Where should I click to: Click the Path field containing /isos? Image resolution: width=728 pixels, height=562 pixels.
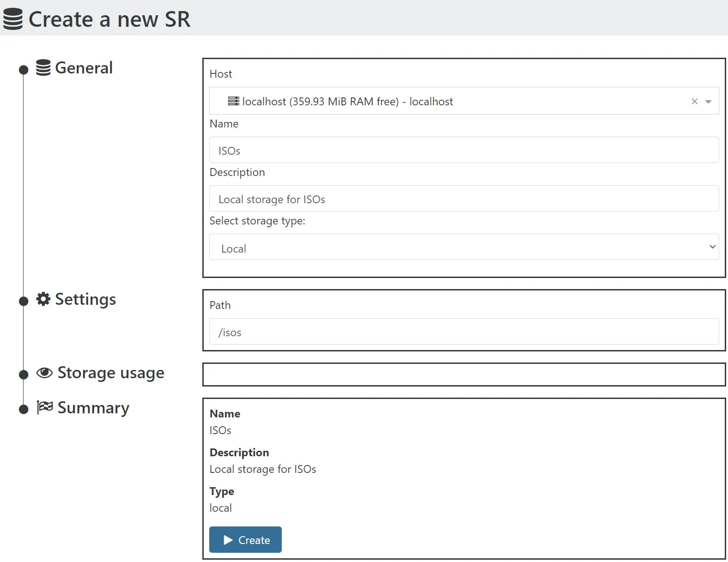point(464,332)
